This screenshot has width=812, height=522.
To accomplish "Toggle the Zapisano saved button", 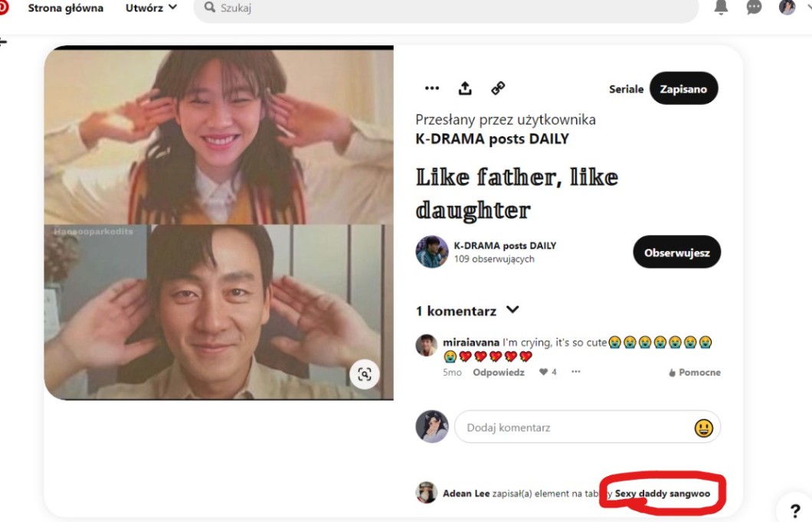I will pyautogui.click(x=683, y=89).
